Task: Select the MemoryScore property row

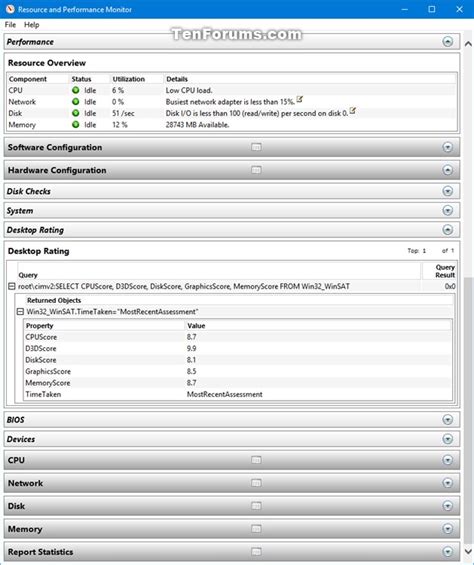Action: pyautogui.click(x=238, y=383)
